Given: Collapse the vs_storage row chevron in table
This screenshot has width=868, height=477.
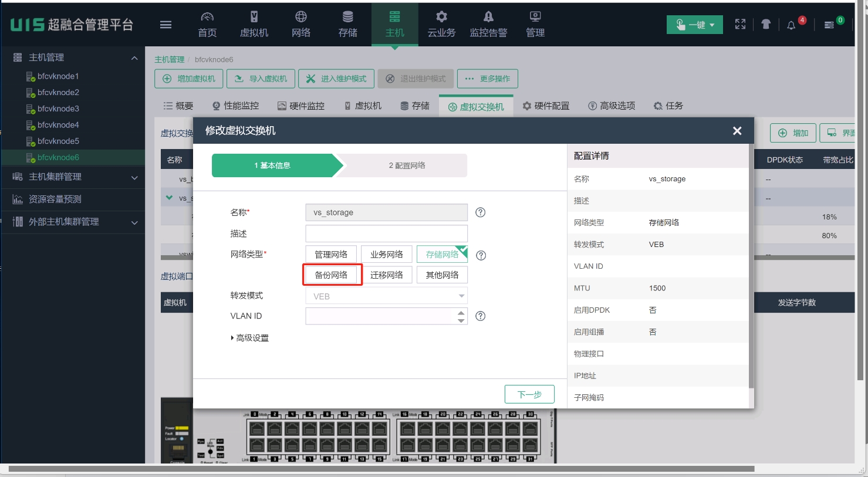Looking at the screenshot, I should point(170,198).
